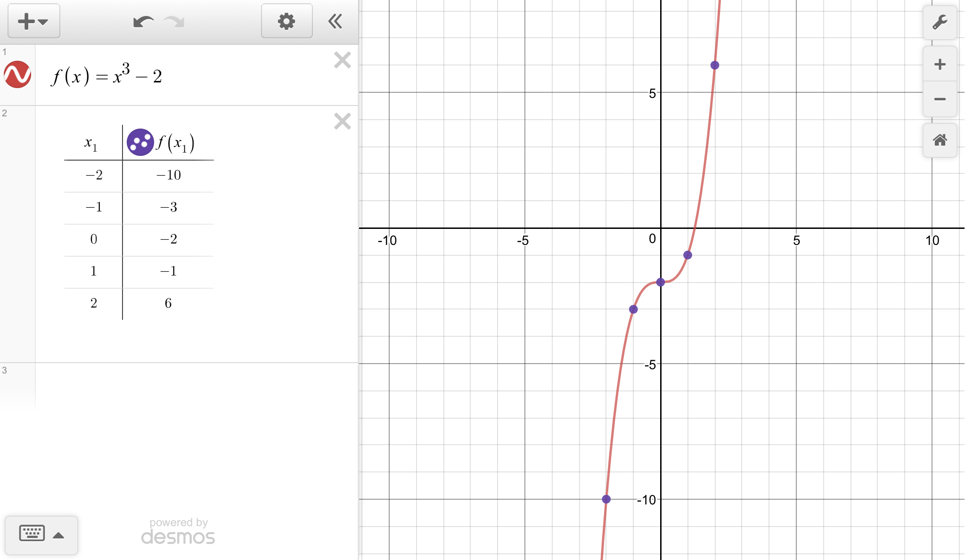Image resolution: width=965 pixels, height=560 pixels.
Task: Open the expression list gear options
Action: 286,21
